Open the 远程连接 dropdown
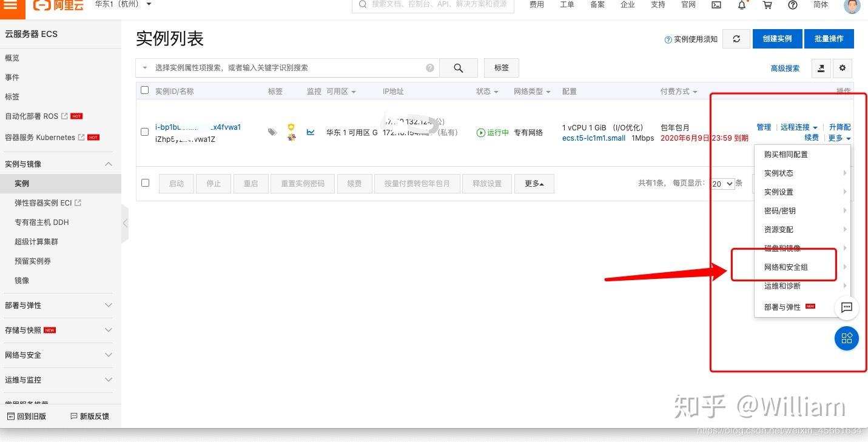The height and width of the screenshot is (442, 868). tap(799, 127)
